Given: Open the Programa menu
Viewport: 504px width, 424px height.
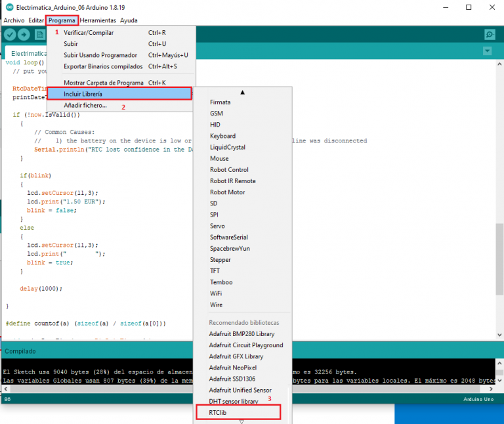Looking at the screenshot, I should tap(62, 20).
